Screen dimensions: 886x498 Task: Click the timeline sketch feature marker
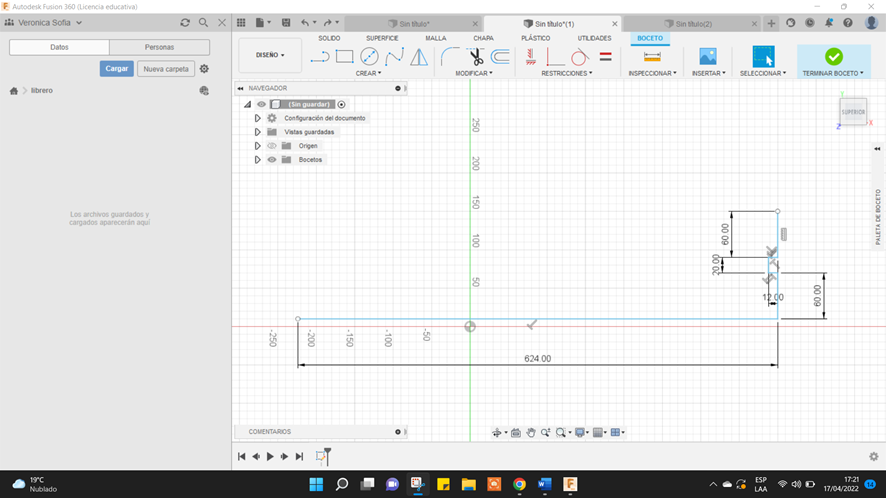(321, 457)
